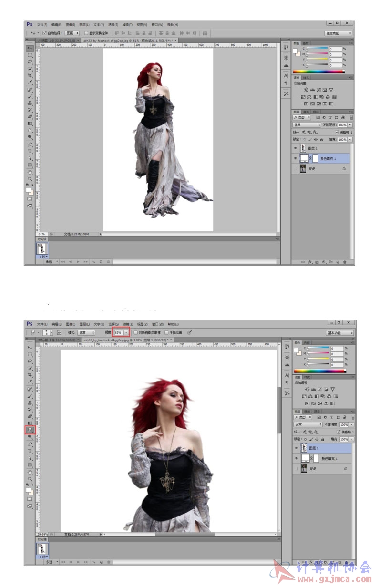379x588 pixels.
Task: In the 130% zoom window, add a Vibrance adjustment
Action: click(x=332, y=389)
